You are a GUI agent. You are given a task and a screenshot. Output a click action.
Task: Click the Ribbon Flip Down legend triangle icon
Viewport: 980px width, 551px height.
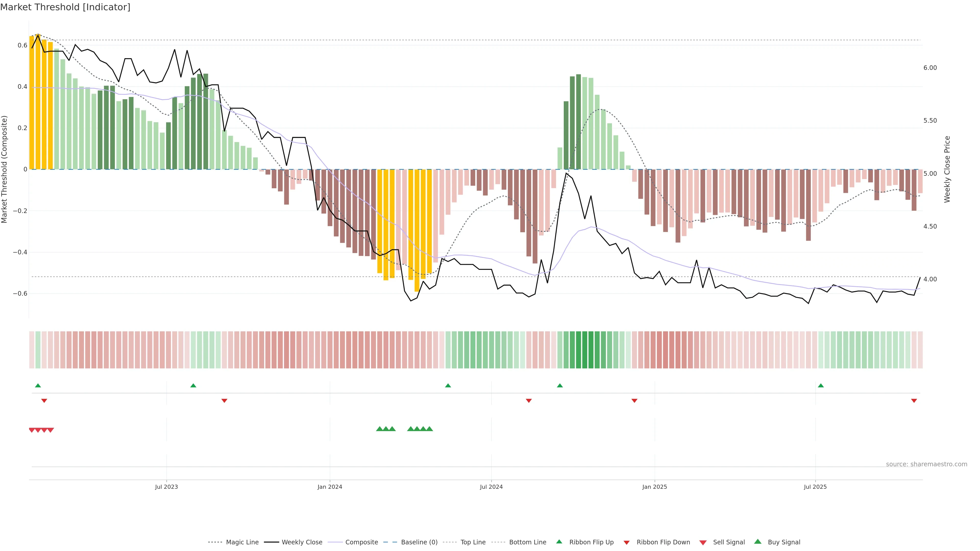tap(627, 543)
